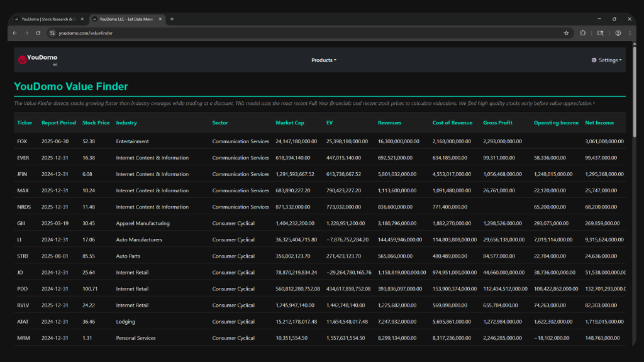Click the Auto Manufacturers industry cell
This screenshot has width=644, height=362.
[x=139, y=239]
